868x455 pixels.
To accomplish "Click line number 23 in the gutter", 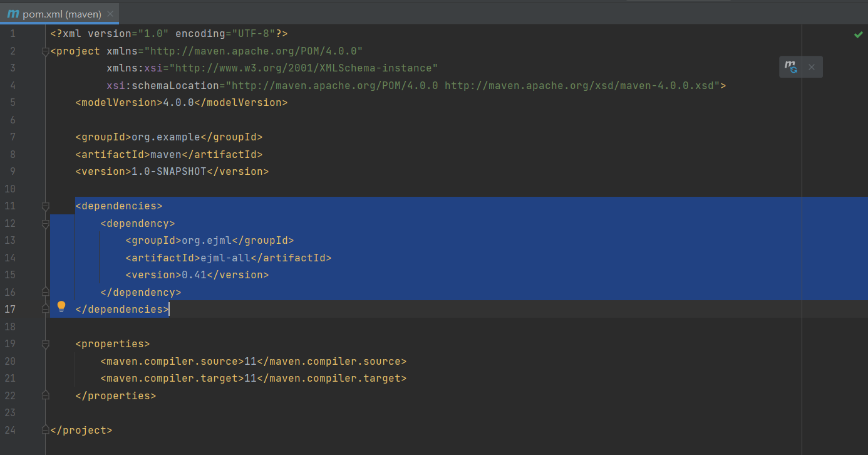I will coord(10,412).
